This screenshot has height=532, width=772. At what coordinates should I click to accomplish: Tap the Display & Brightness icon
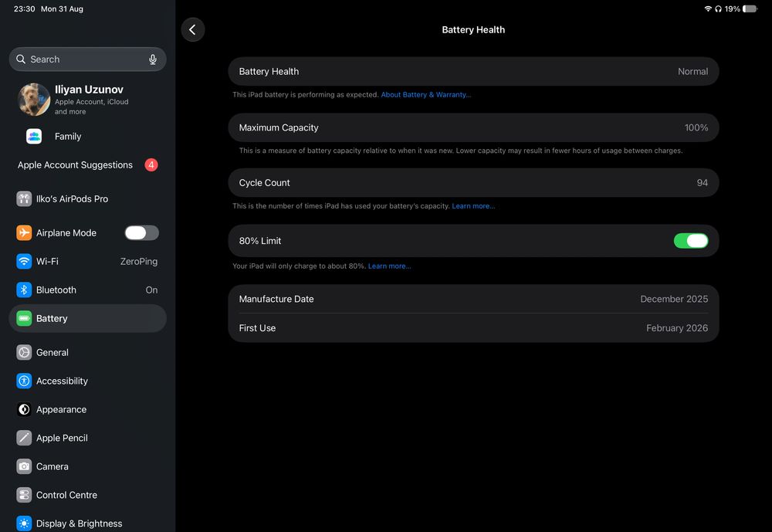[x=24, y=524]
